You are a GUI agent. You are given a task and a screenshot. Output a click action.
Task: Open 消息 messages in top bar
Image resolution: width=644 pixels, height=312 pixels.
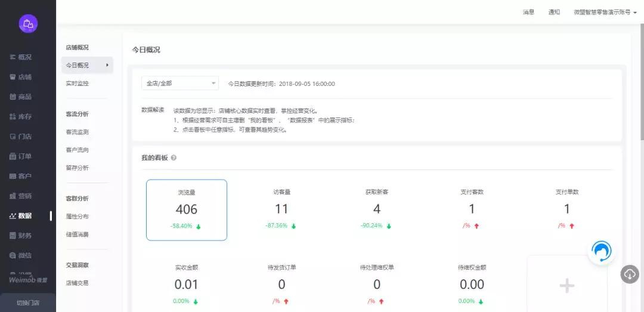click(x=528, y=12)
